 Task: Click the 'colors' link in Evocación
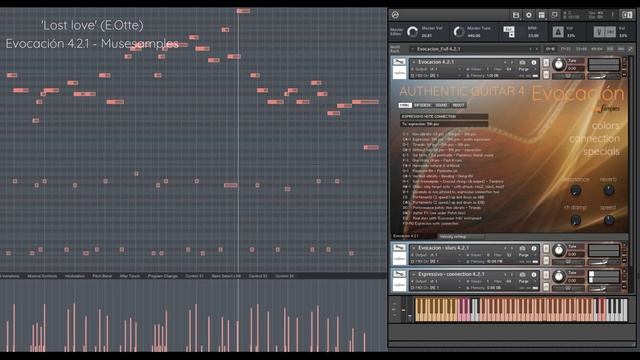click(x=606, y=126)
